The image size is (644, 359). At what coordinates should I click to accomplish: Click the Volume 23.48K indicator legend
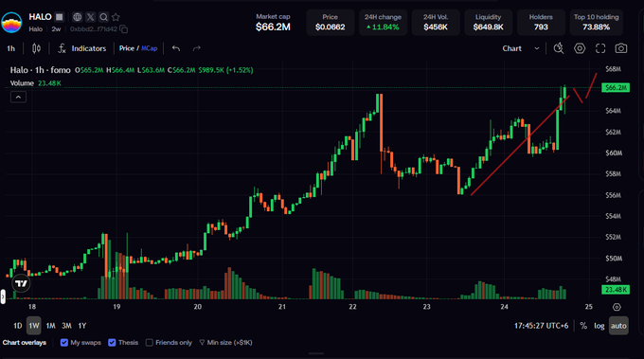tap(36, 83)
